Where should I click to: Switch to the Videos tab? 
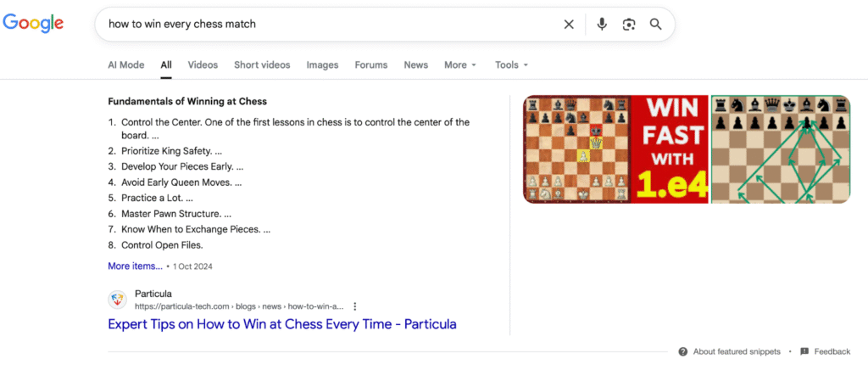pyautogui.click(x=203, y=65)
